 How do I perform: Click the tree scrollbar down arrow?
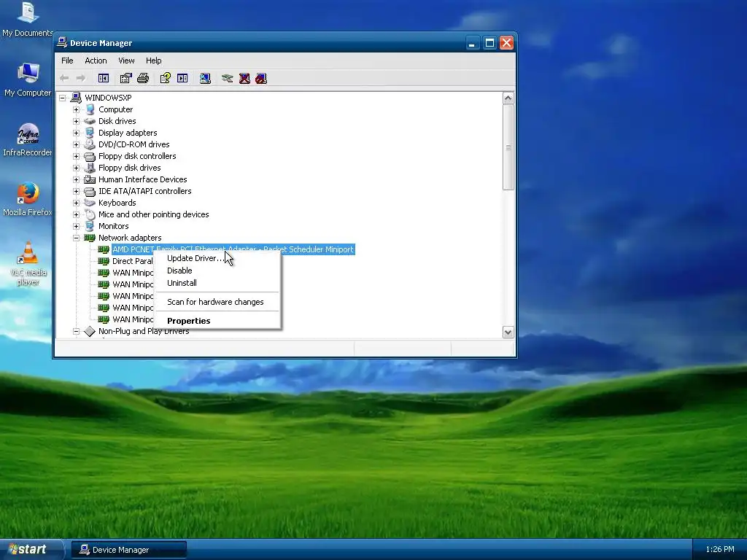[508, 332]
